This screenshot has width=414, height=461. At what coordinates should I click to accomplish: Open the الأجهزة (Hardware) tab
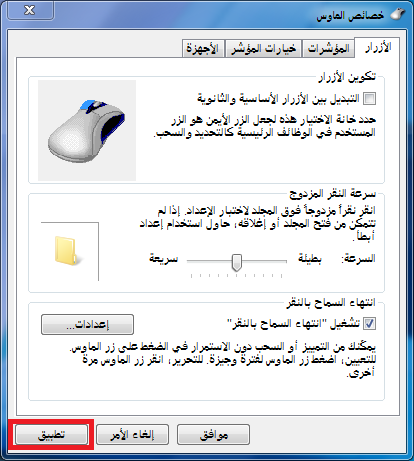203,49
